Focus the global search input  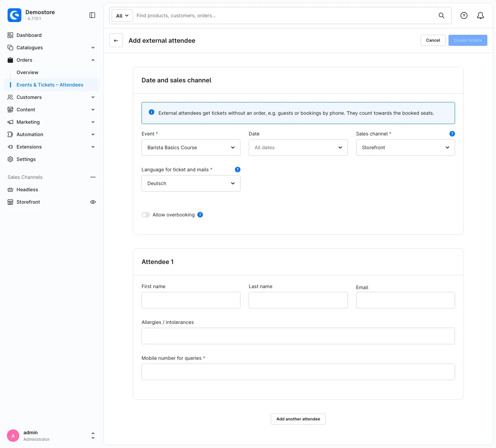284,16
